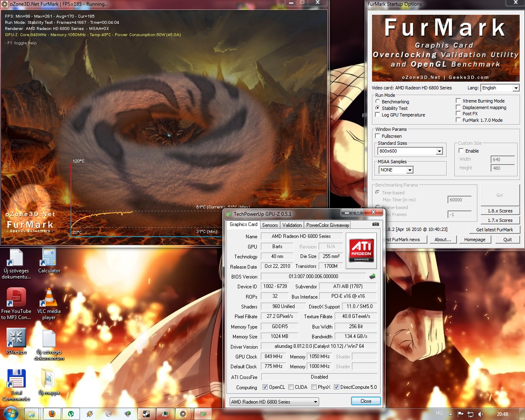525x420 pixels.
Task: Open Firefox from the taskbar
Action: pos(52,414)
